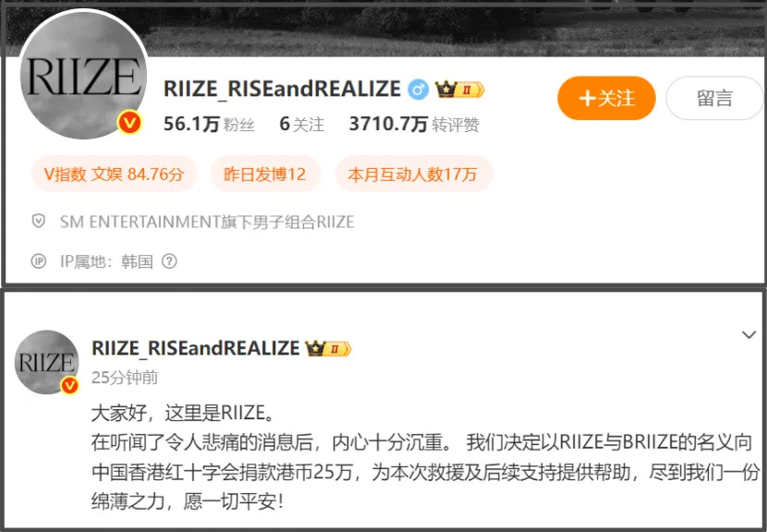Expand the post options chevron menu
This screenshot has width=767, height=532.
749,335
